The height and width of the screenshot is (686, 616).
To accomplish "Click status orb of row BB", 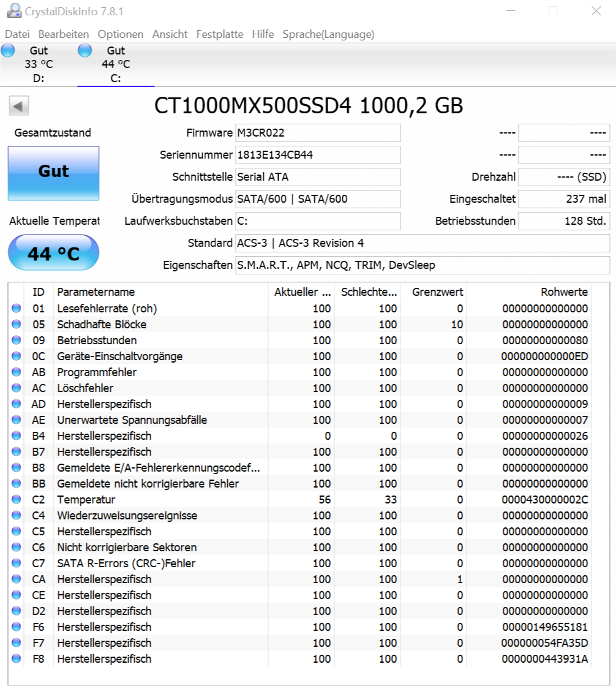I will click(x=16, y=483).
